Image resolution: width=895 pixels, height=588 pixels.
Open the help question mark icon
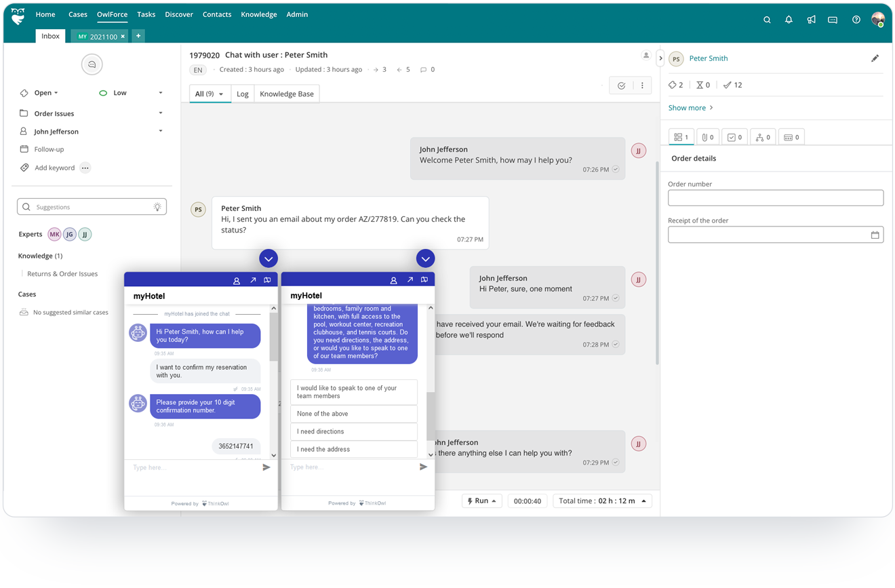click(856, 20)
